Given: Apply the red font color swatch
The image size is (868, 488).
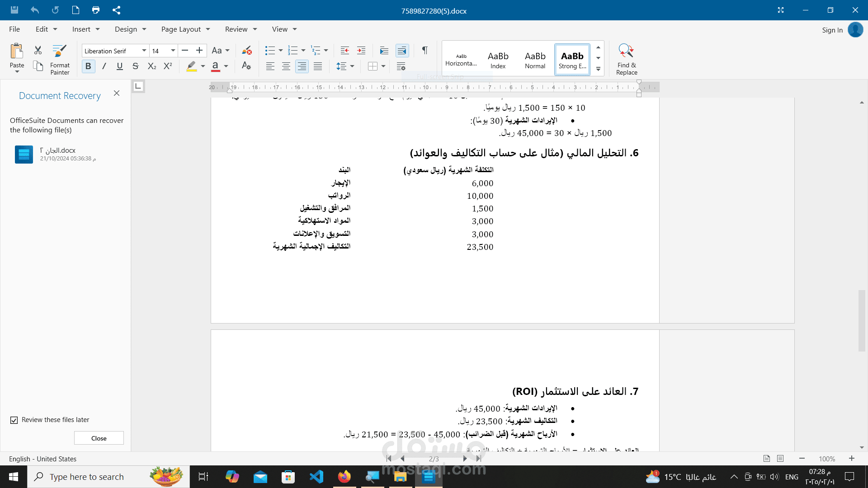Looking at the screenshot, I should click(x=216, y=66).
